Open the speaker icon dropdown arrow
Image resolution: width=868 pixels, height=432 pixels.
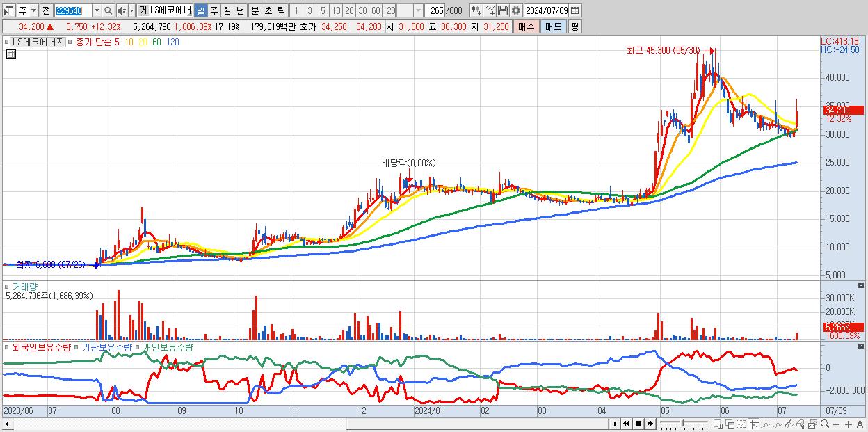(x=132, y=10)
